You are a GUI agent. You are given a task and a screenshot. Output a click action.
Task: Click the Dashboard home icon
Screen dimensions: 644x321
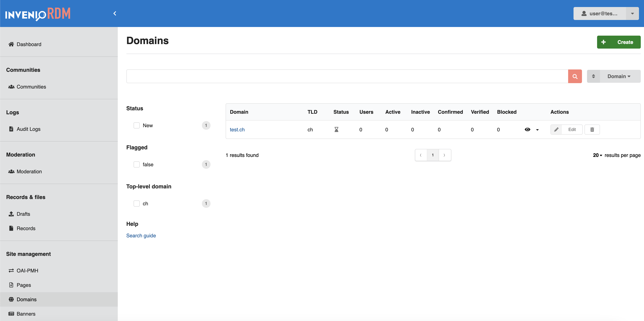11,44
